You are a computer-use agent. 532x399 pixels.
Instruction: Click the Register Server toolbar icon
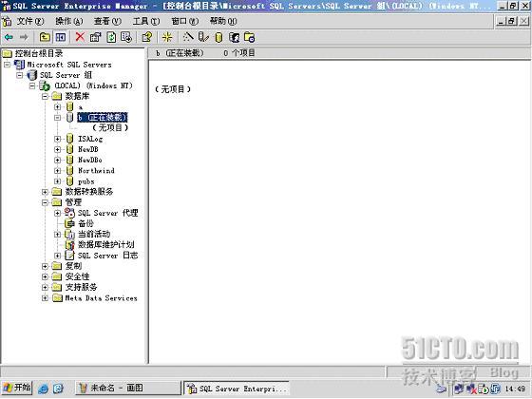[x=203, y=37]
